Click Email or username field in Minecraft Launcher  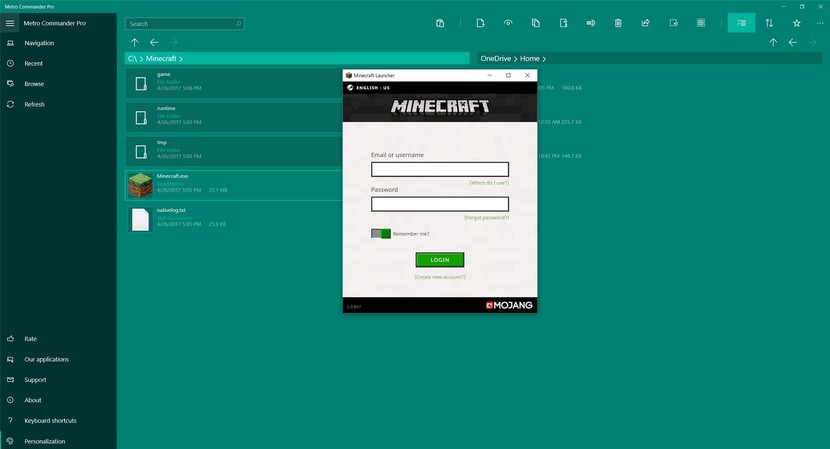[x=440, y=169]
